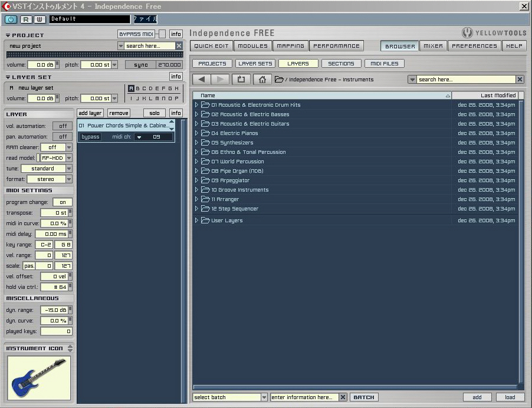Switch to the QUICK EDIT tab

[211, 46]
